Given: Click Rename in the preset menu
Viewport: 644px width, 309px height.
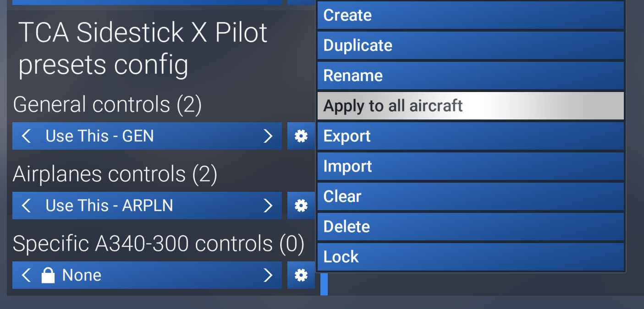Looking at the screenshot, I should point(470,76).
